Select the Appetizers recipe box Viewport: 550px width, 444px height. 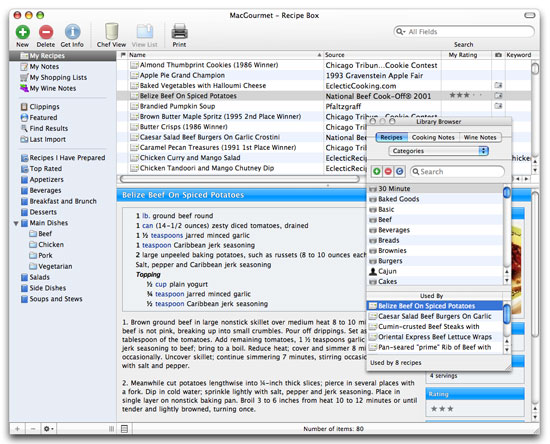coord(46,180)
